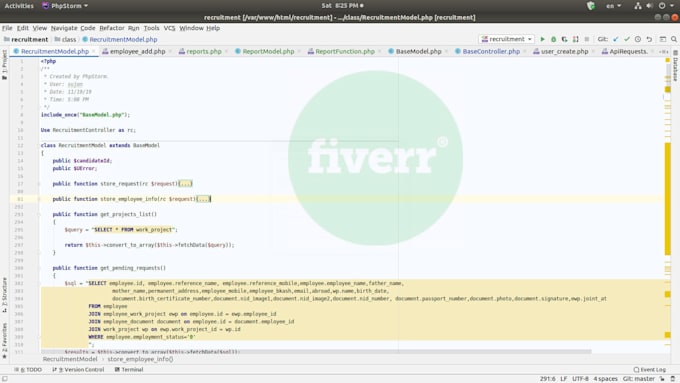Close the RecruitmentModel.php tab
Screen dimensions: 680x383
click(93, 52)
